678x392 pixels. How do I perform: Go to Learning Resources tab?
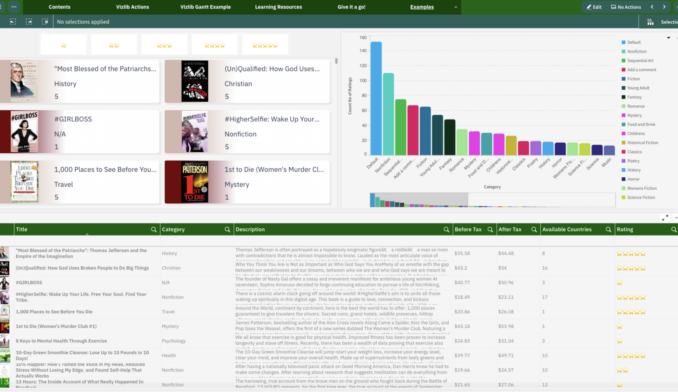(x=278, y=7)
